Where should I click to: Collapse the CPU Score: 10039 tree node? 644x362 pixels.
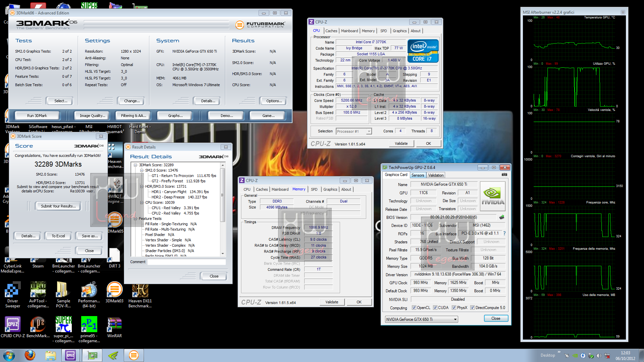[142, 202]
